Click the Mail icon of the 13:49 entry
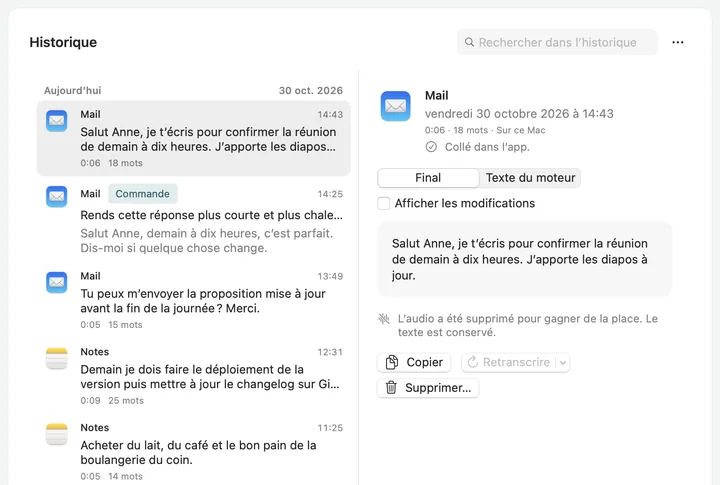The height and width of the screenshot is (485, 720). 56,282
